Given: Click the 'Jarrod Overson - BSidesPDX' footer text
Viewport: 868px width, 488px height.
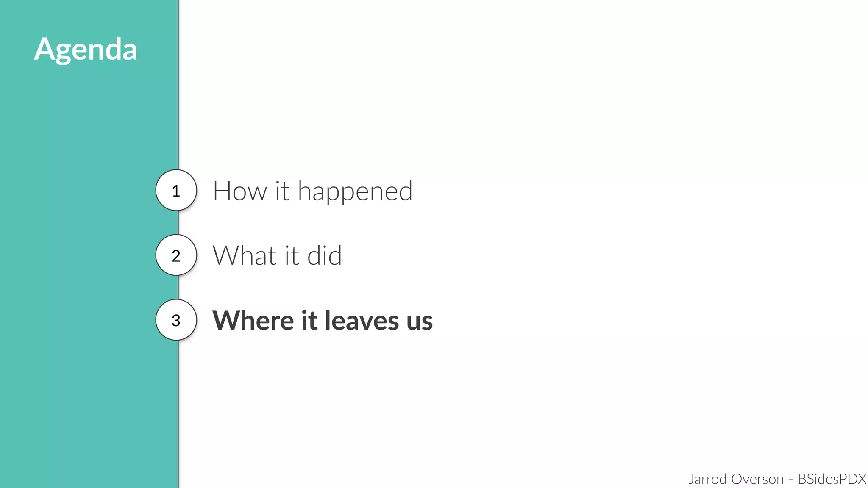Looking at the screenshot, I should (x=777, y=479).
